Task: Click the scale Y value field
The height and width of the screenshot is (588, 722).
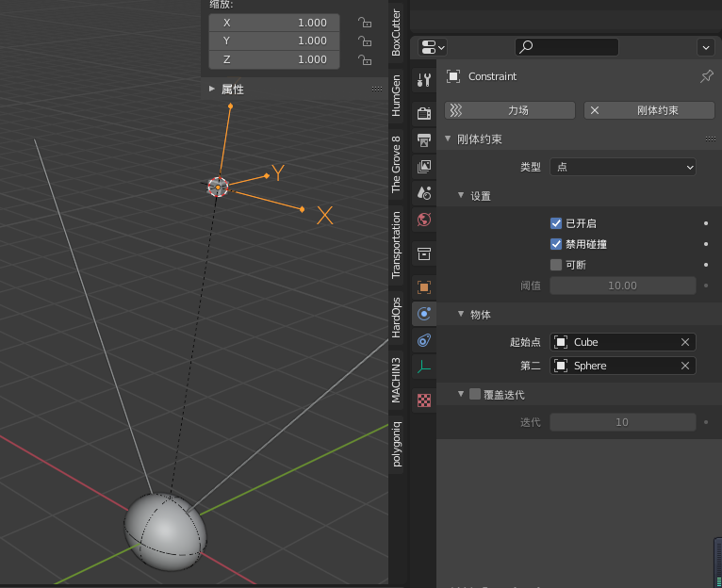Action: click(x=274, y=41)
